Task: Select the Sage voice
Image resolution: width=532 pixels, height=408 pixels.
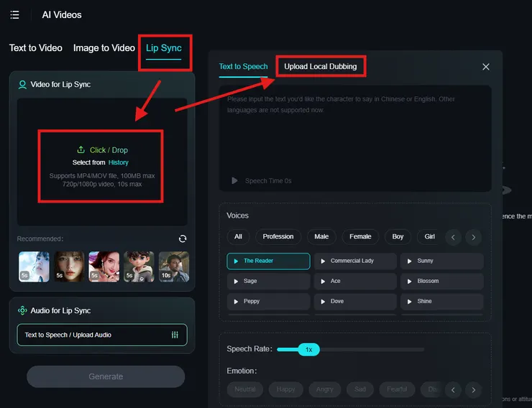Action: pyautogui.click(x=268, y=282)
